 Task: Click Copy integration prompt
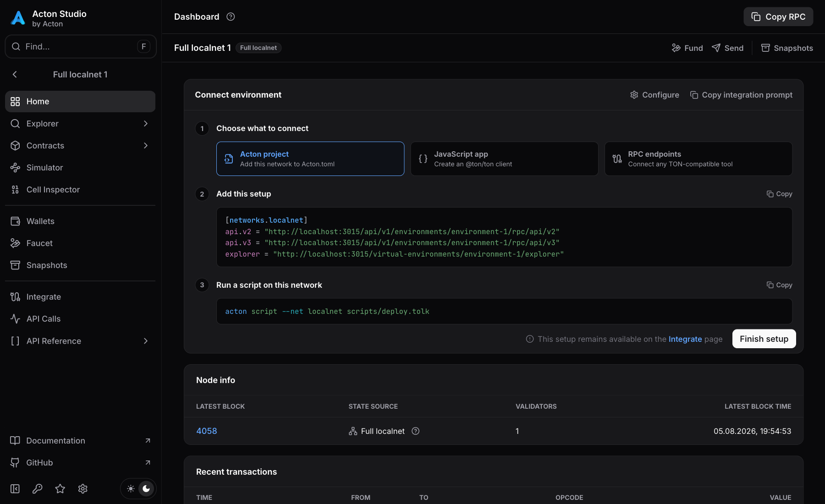click(741, 95)
